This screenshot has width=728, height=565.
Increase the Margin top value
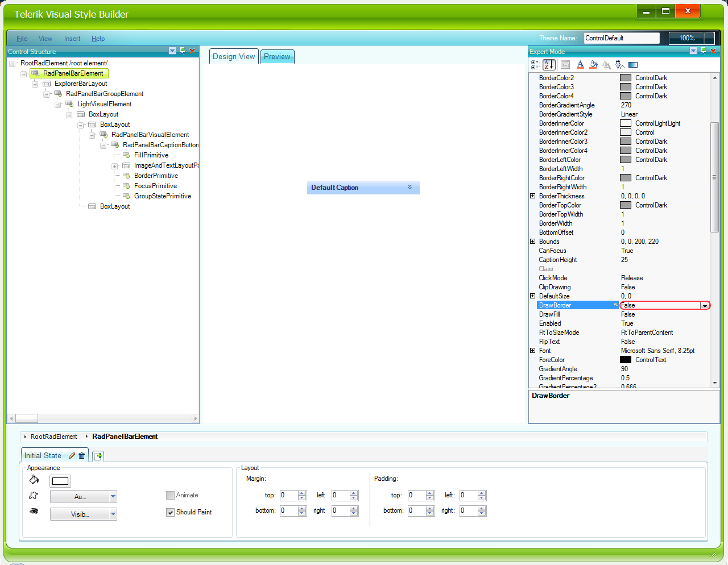[x=302, y=493]
